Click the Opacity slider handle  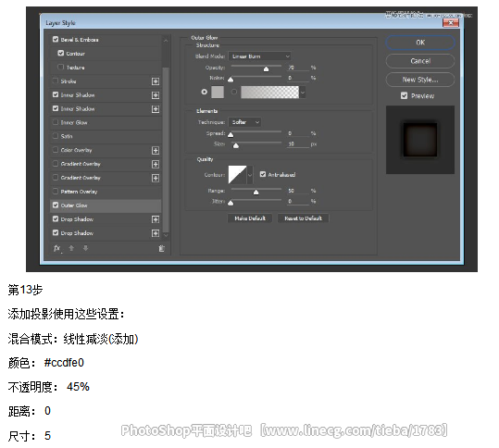tap(266, 69)
